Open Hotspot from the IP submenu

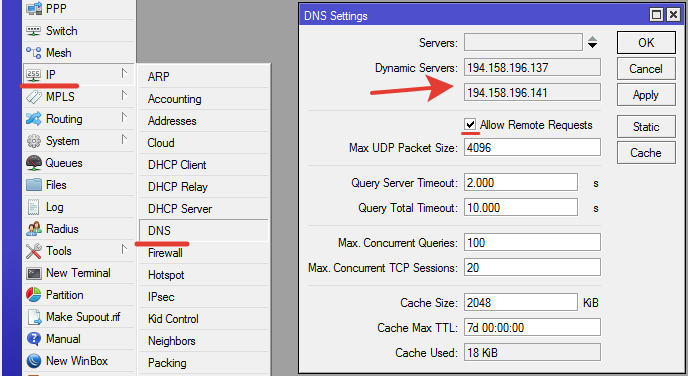tap(204, 275)
